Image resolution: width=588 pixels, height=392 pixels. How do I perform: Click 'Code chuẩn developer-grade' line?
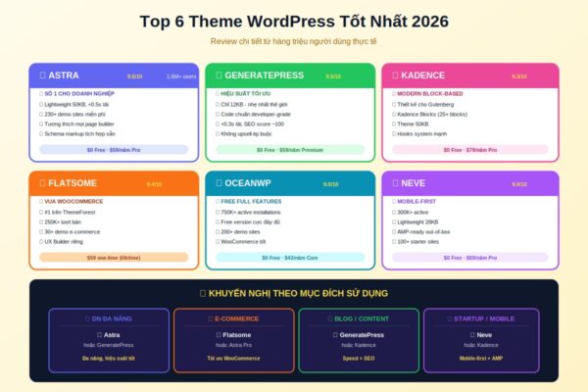click(254, 114)
